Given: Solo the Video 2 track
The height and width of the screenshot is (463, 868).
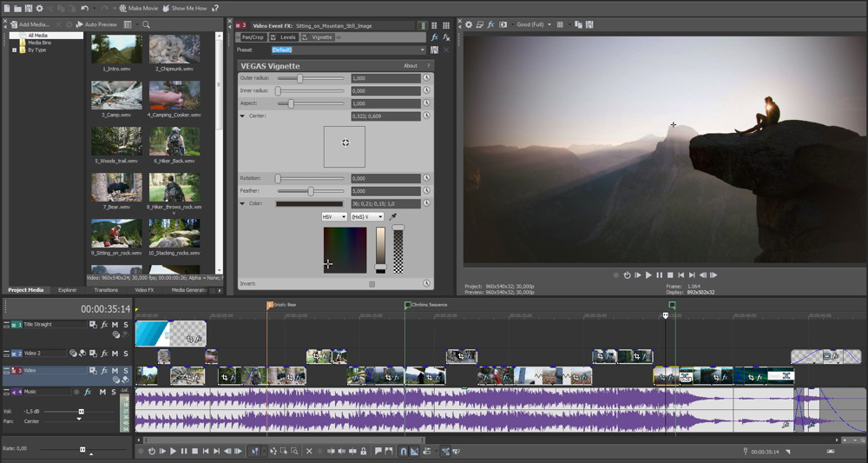Looking at the screenshot, I should point(124,354).
